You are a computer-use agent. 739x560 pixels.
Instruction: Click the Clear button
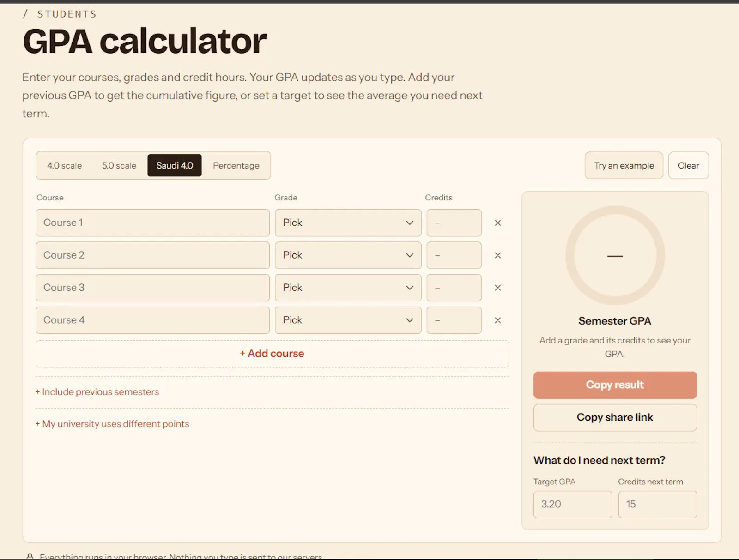point(688,165)
